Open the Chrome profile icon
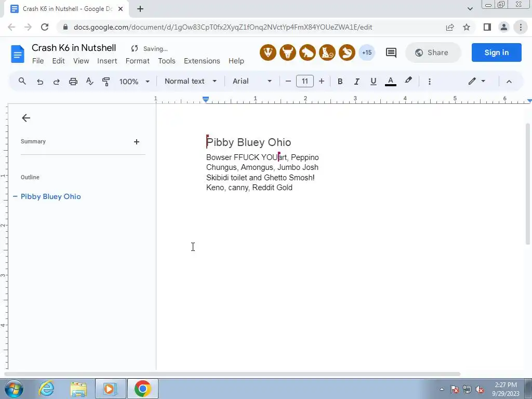 (x=504, y=27)
